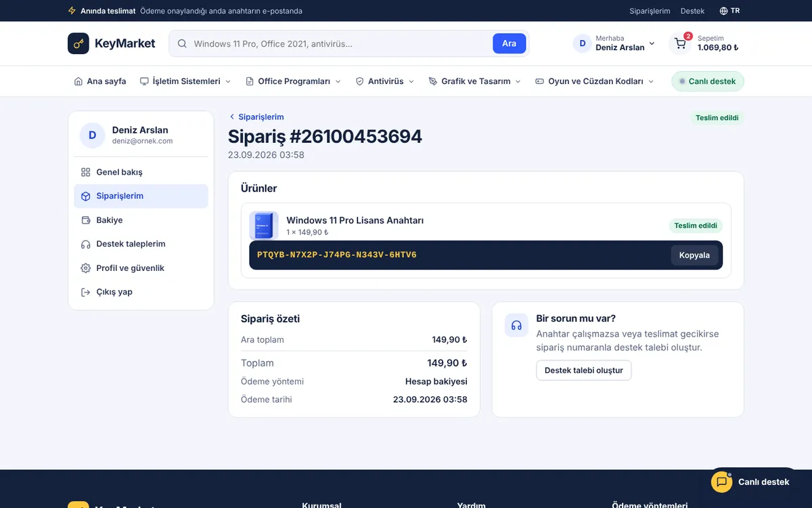
Task: Click the lightning bolt icon in top bar
Action: (72, 11)
